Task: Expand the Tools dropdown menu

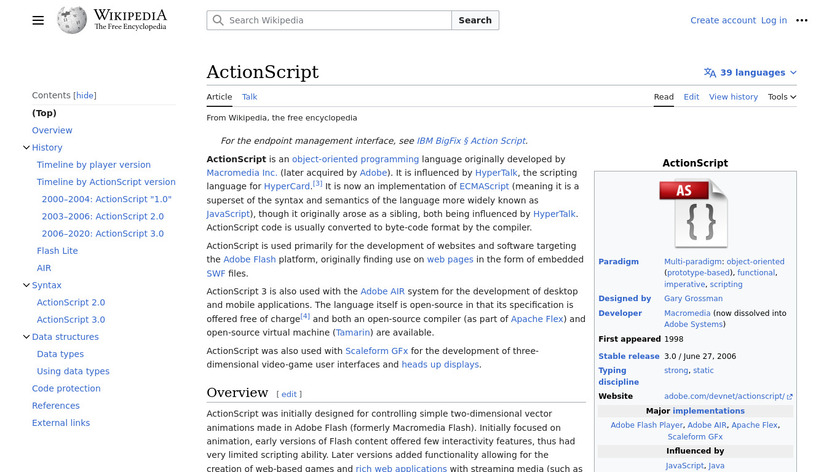Action: click(x=782, y=97)
